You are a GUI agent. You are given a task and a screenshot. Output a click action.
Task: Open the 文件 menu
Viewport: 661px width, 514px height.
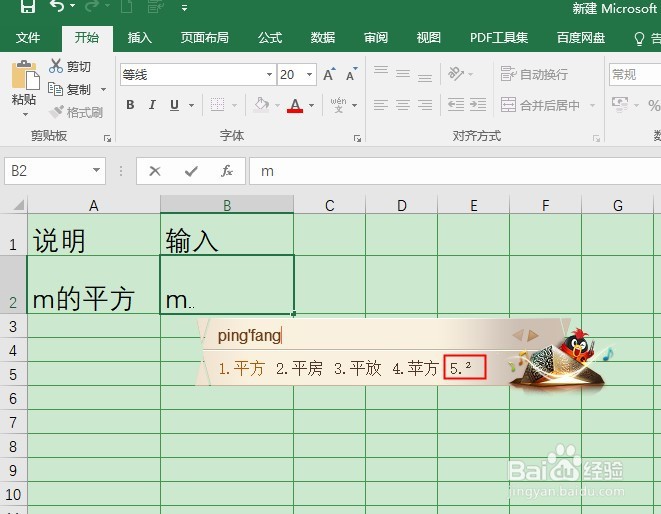[x=28, y=38]
